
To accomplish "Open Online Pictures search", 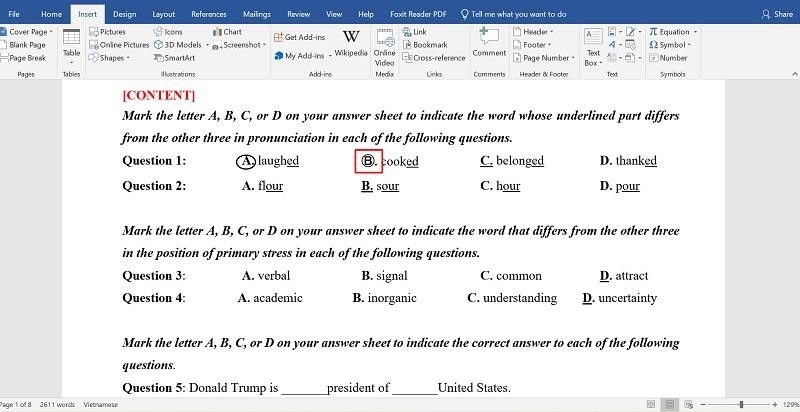I will tap(119, 45).
